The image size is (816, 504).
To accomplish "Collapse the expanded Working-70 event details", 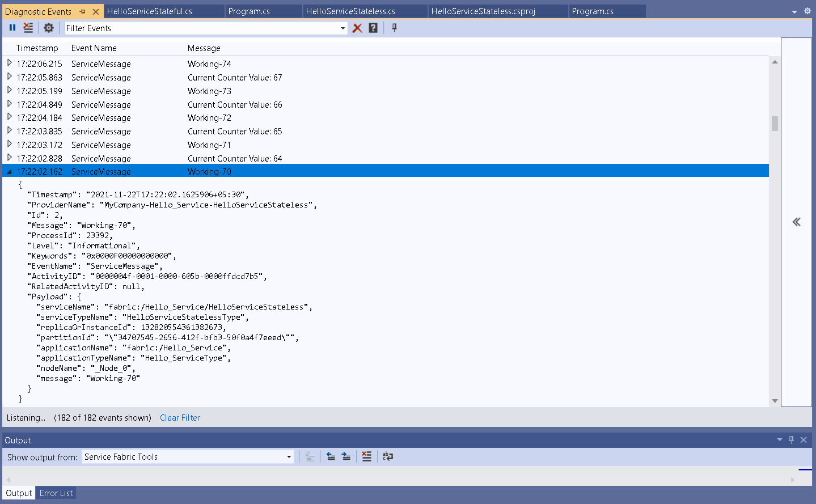I will coord(9,171).
